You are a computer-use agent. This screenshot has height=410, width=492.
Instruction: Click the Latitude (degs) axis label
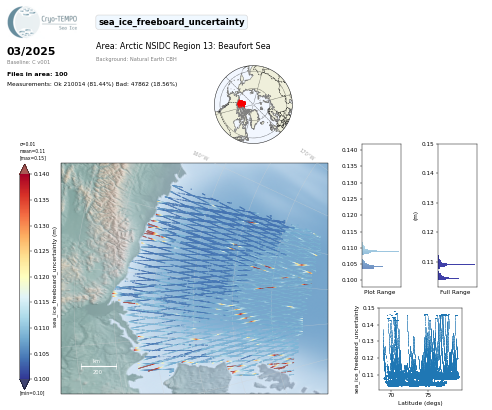420,403
